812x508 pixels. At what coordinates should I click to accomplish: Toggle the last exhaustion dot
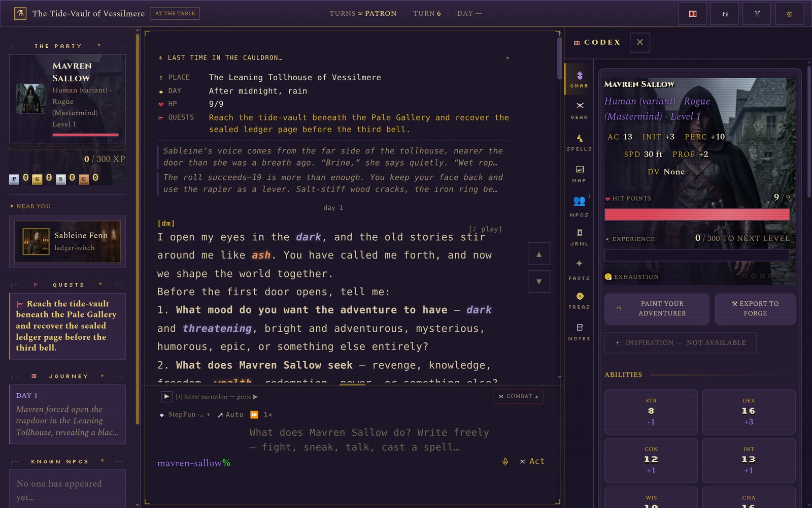coord(787,276)
